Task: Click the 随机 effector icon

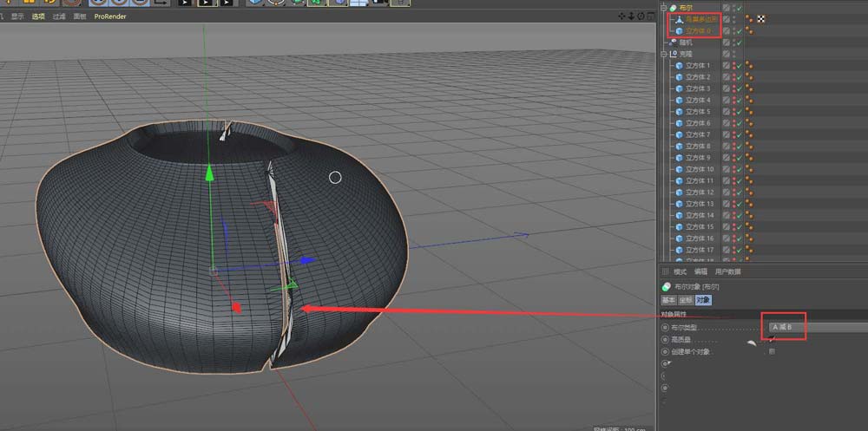Action: (674, 42)
